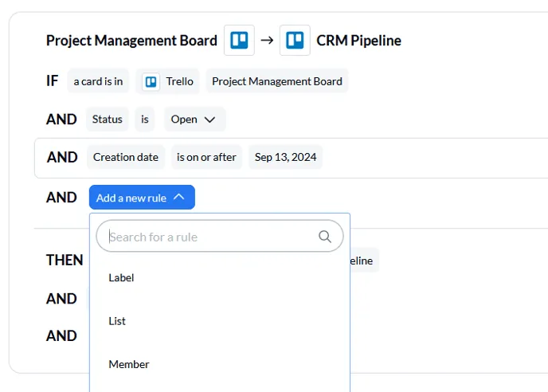Viewport: 548px width, 392px height.
Task: Click the 'Project Management Board' header title
Action: 131,41
